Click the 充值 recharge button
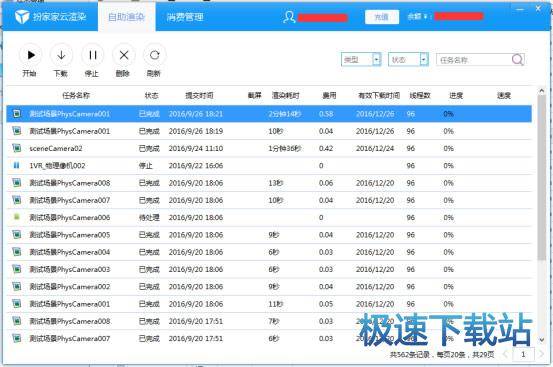Viewport: 553px width, 367px height. [382, 17]
